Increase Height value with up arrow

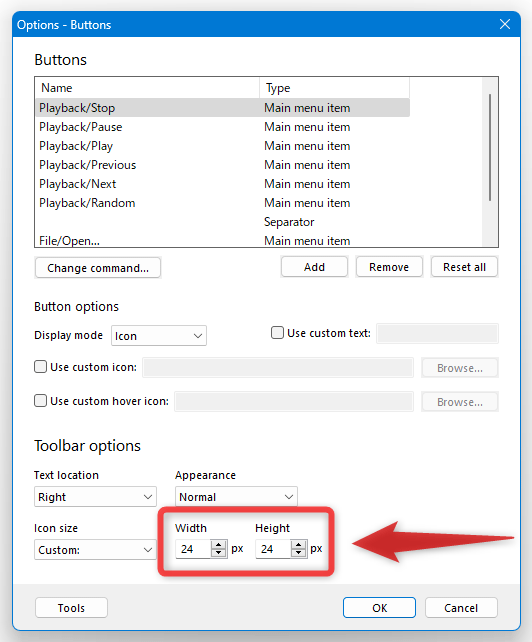(299, 545)
